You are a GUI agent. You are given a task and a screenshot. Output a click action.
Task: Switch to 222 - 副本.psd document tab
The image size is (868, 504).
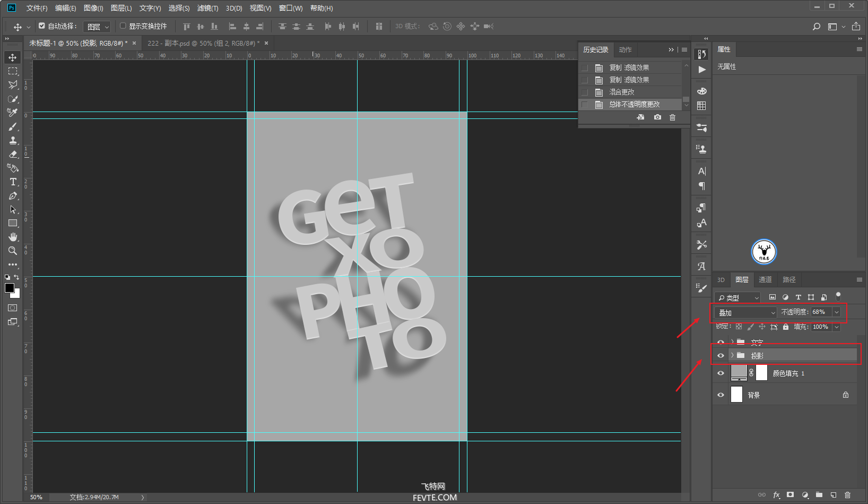(x=204, y=43)
